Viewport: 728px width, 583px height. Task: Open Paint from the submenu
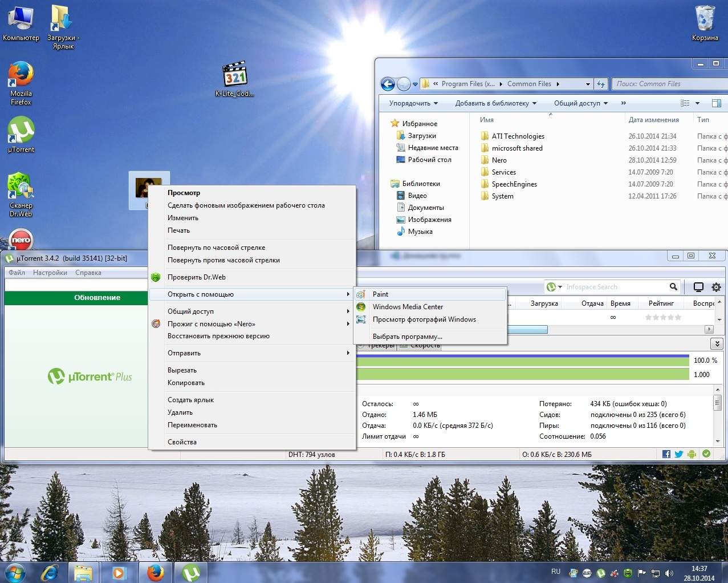tap(430, 294)
